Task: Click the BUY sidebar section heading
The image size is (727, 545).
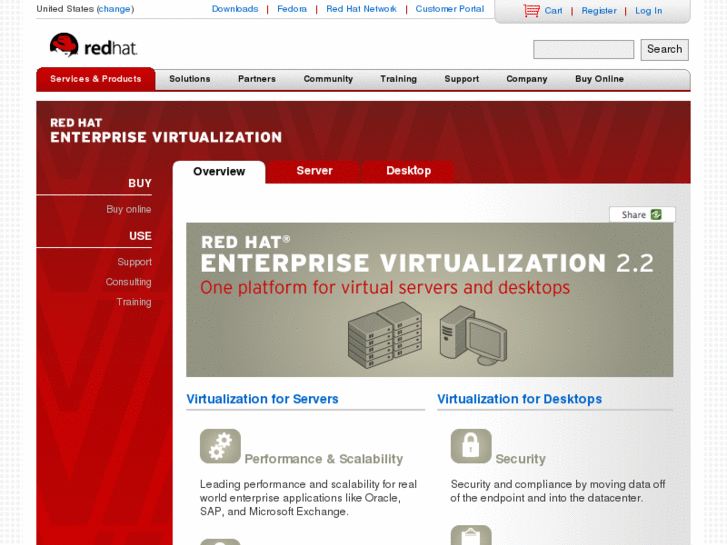Action: pyautogui.click(x=140, y=183)
